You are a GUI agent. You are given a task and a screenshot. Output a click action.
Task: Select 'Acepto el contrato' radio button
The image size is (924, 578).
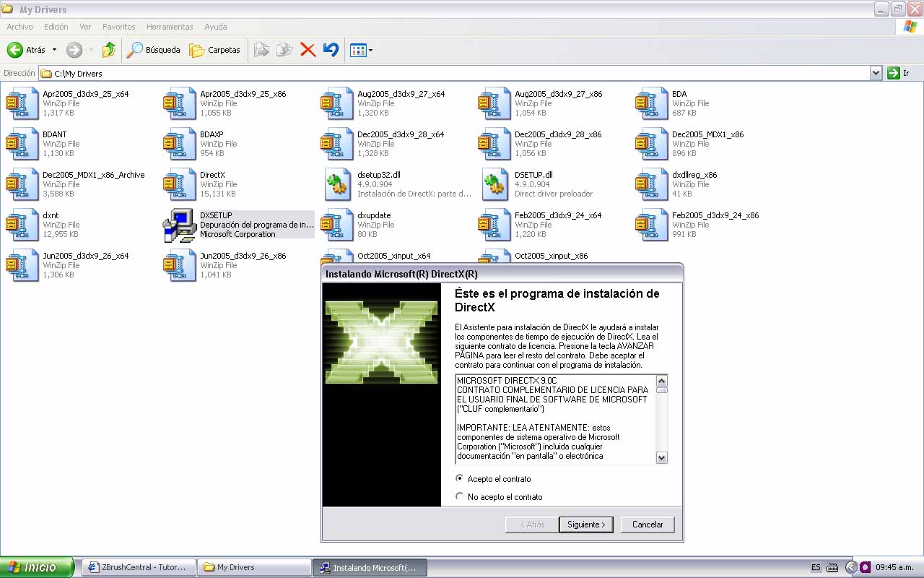coord(460,478)
